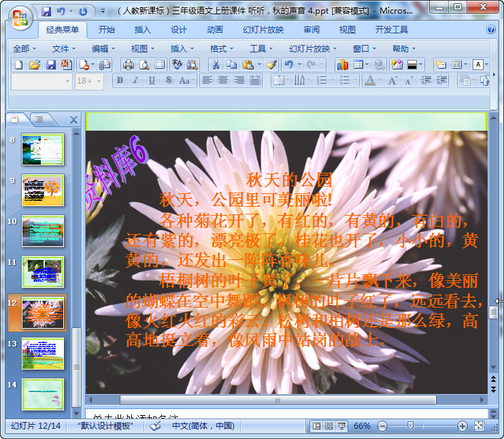Paste from clipboard icon
The width and height of the screenshot is (504, 439).
(248, 65)
